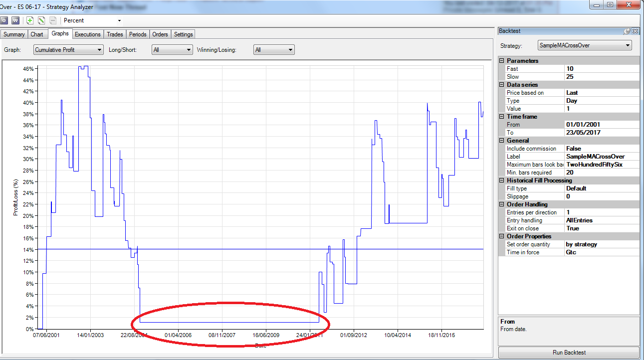Open the Winning/Losing filter dropdown
Viewport: 644px width, 360px height.
tap(274, 50)
